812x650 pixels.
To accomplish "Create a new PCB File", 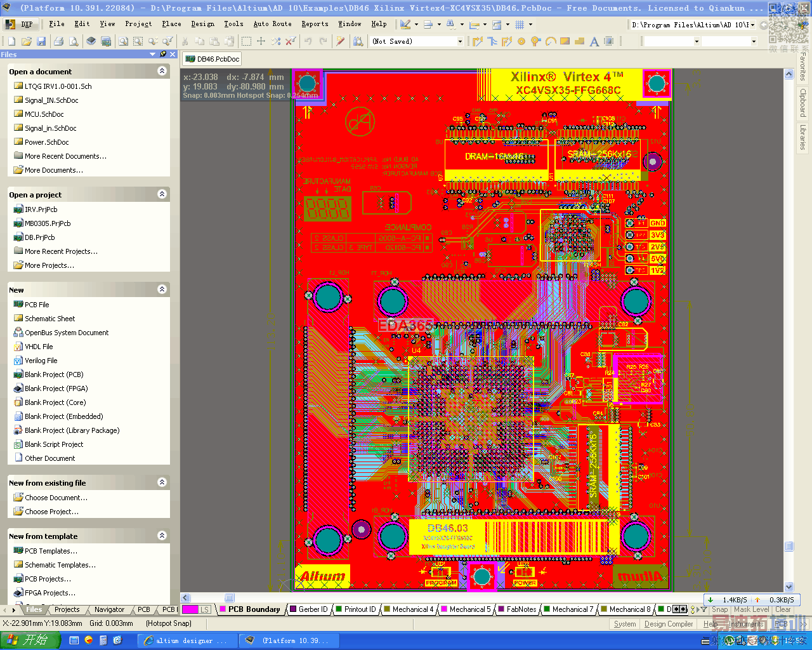I will [36, 305].
